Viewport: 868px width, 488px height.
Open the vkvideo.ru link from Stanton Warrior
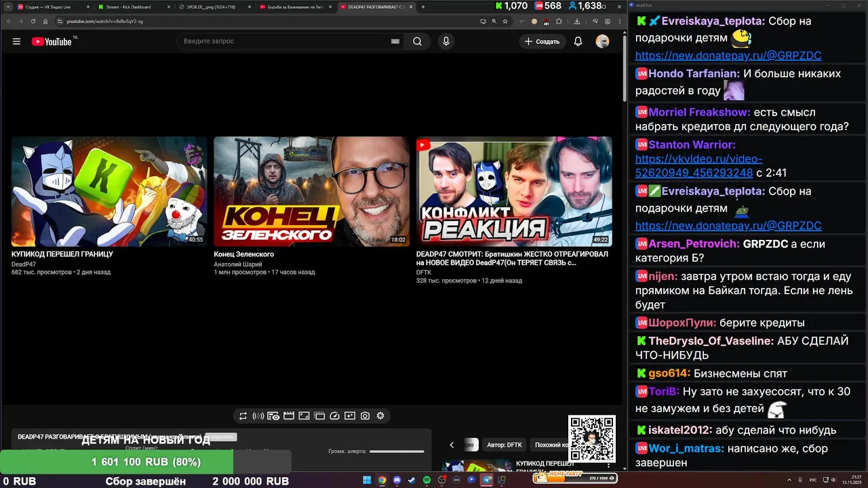coord(698,165)
